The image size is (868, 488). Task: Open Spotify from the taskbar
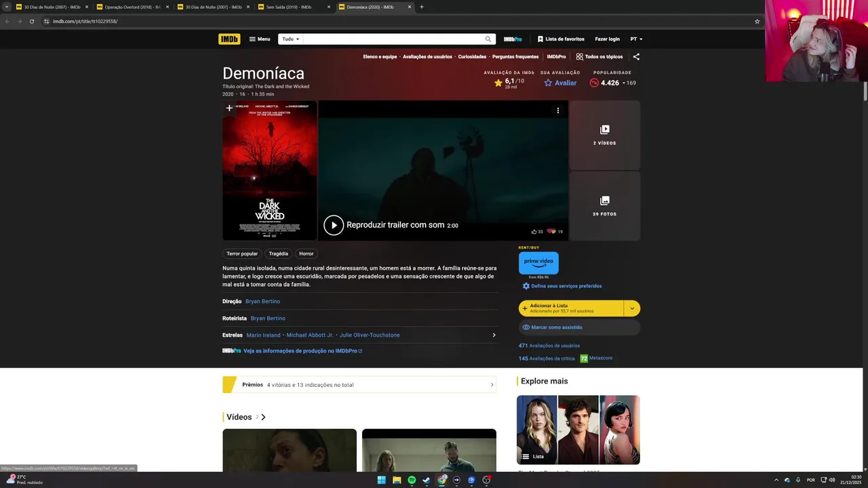click(412, 480)
